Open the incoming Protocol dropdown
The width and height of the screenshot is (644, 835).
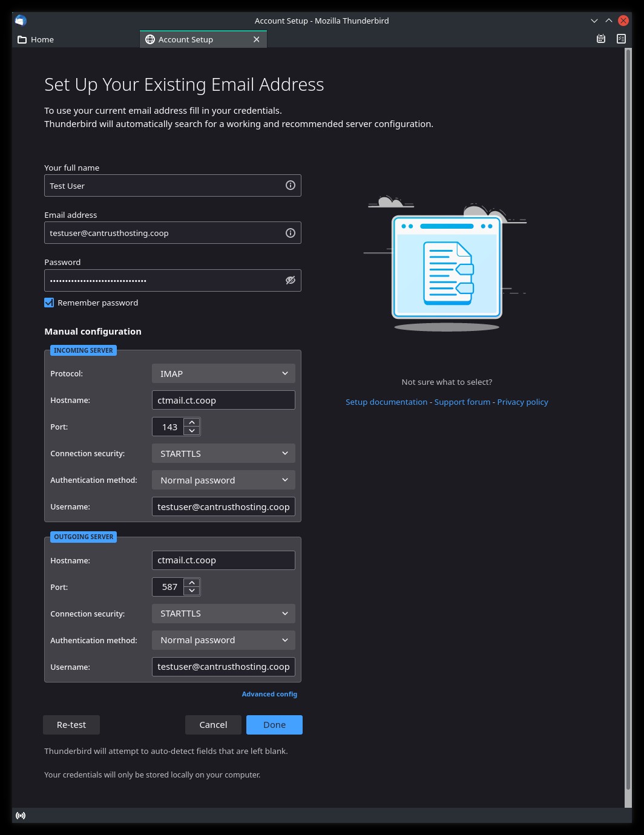223,373
